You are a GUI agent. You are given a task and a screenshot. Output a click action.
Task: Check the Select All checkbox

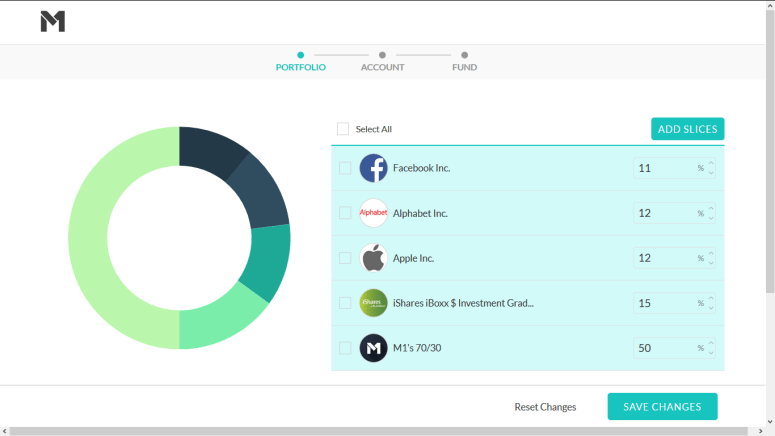[343, 129]
